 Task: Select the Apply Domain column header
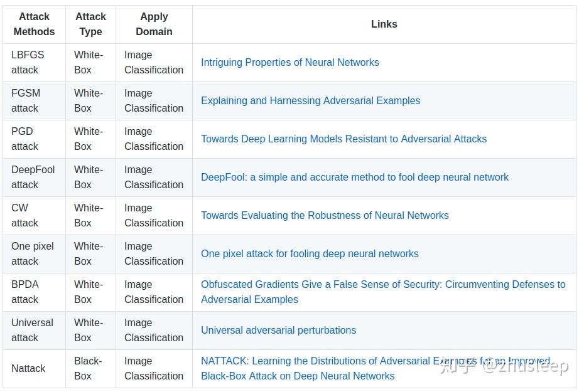(x=154, y=24)
